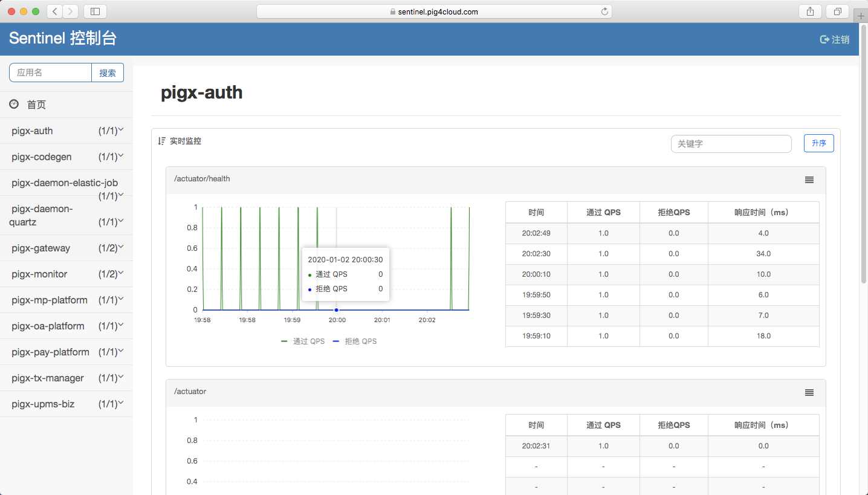Expand pigx-codegen chevron in the sidebar
Screen dimensions: 868x495
[x=121, y=155]
